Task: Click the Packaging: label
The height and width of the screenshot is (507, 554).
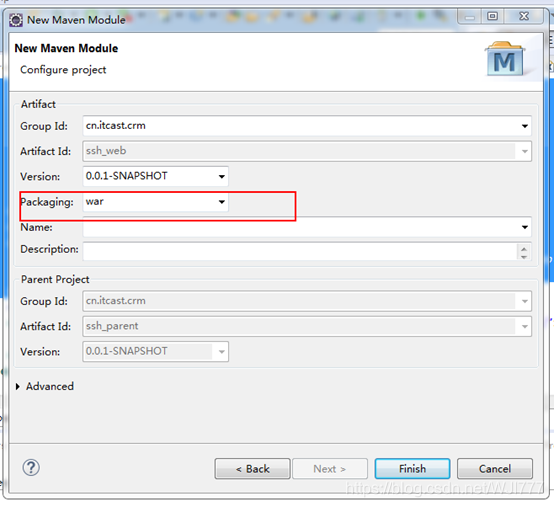Action: click(x=47, y=202)
